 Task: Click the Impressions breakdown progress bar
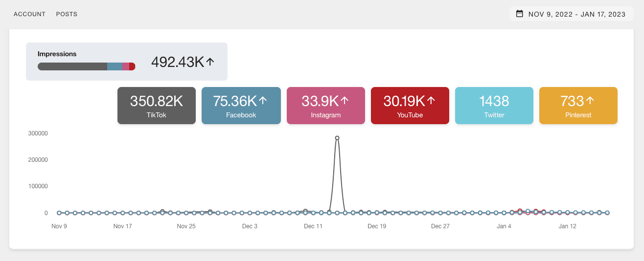(87, 66)
